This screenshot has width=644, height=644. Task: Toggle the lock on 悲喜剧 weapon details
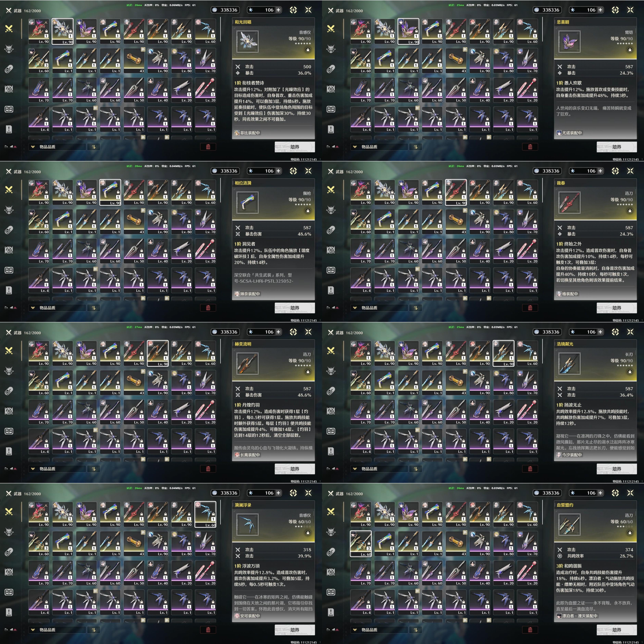coord(630,50)
